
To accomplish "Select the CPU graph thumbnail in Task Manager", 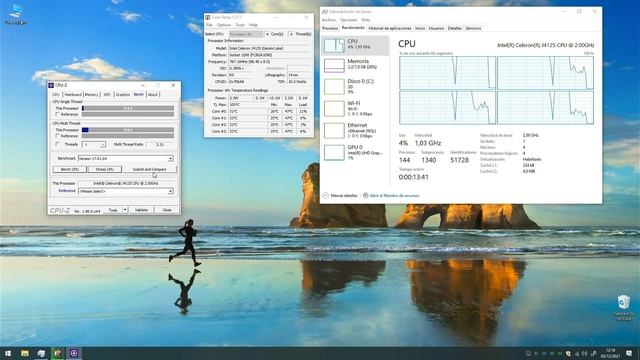I will click(334, 45).
